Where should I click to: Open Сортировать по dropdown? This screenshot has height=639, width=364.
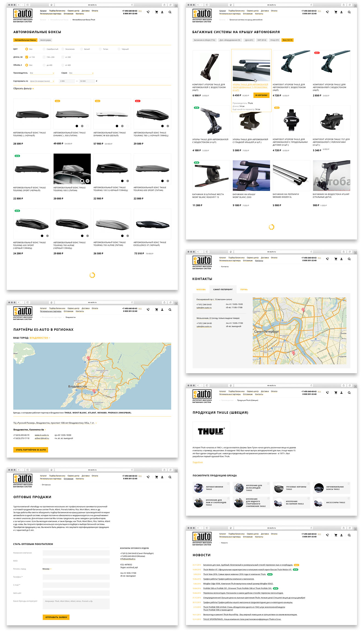click(42, 81)
